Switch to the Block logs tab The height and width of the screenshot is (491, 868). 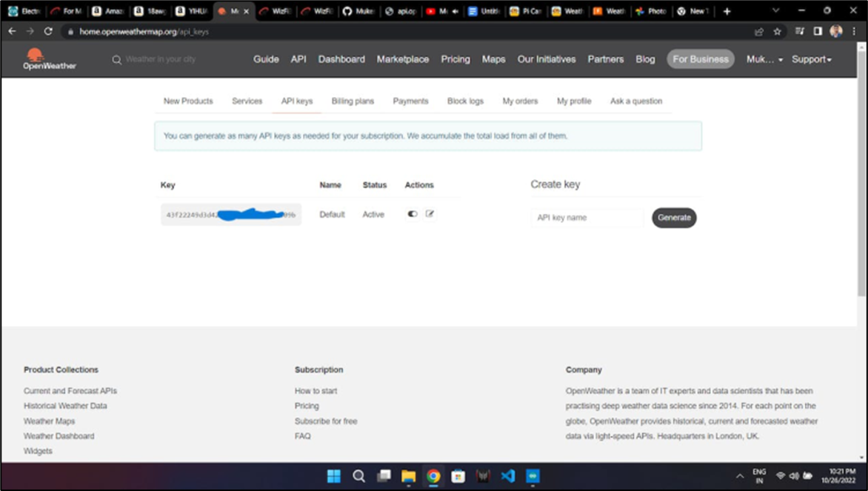[466, 101]
